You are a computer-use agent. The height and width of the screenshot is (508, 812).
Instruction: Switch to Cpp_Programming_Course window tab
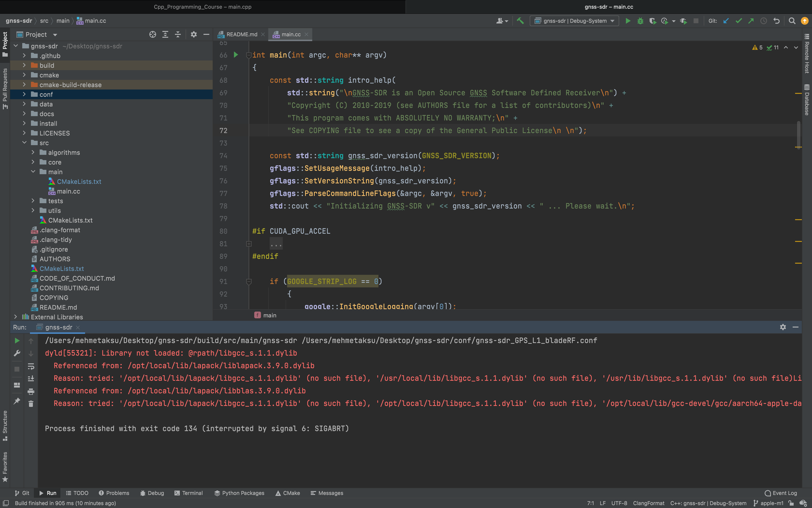pyautogui.click(x=203, y=7)
